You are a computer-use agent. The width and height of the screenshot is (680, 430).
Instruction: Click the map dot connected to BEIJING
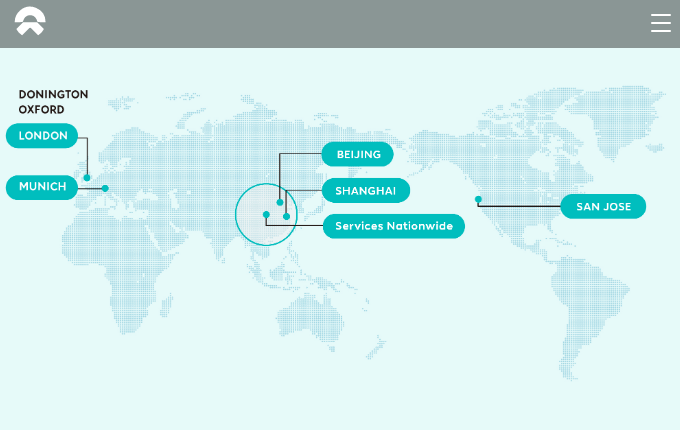280,202
